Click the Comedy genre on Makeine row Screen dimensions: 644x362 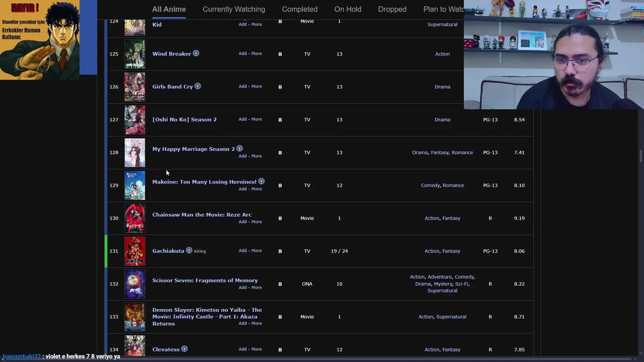click(430, 185)
